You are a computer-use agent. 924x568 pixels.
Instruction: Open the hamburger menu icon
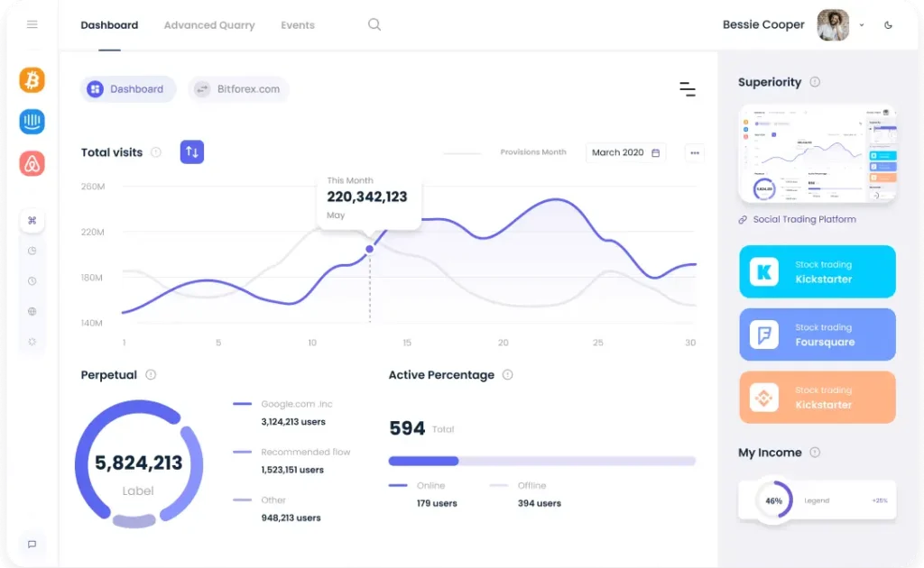click(x=32, y=24)
